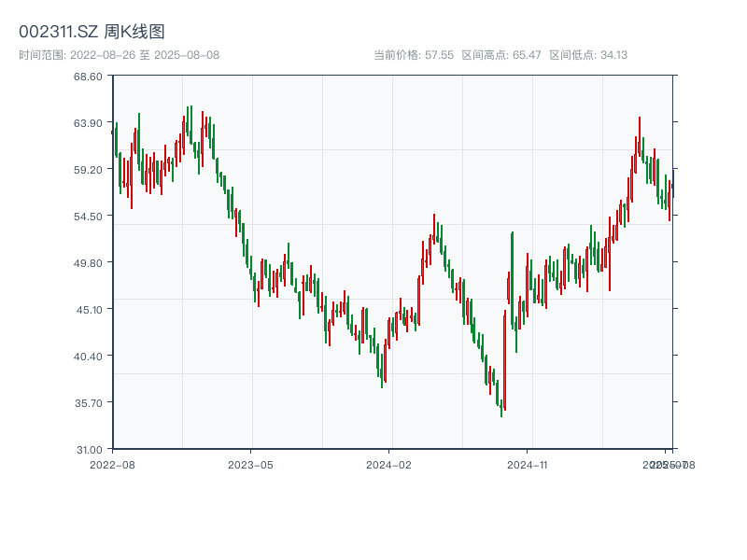The height and width of the screenshot is (560, 747).
Task: Click the 45.10 y-axis label
Action: (90, 310)
